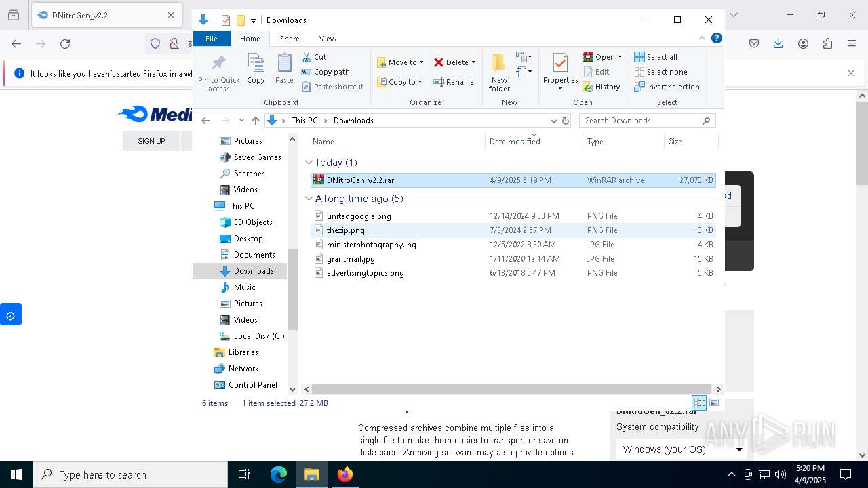This screenshot has height=488, width=868.
Task: Open the File menu tab
Action: [212, 39]
